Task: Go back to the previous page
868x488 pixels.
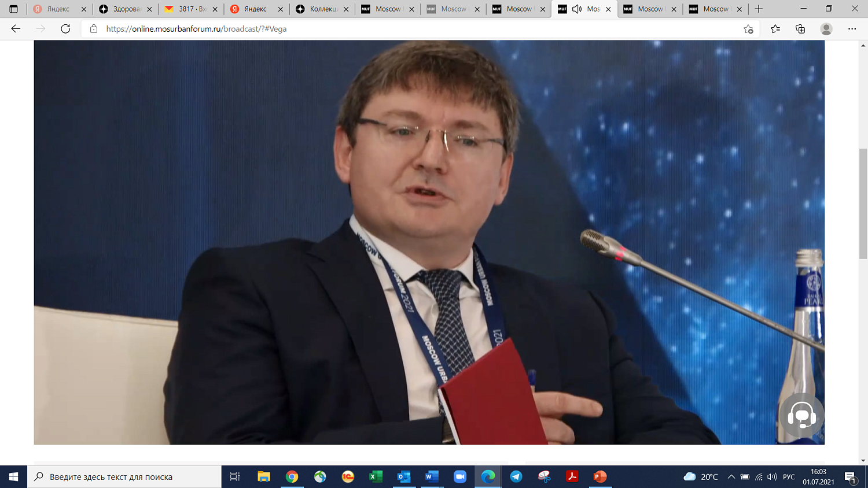Action: point(16,29)
